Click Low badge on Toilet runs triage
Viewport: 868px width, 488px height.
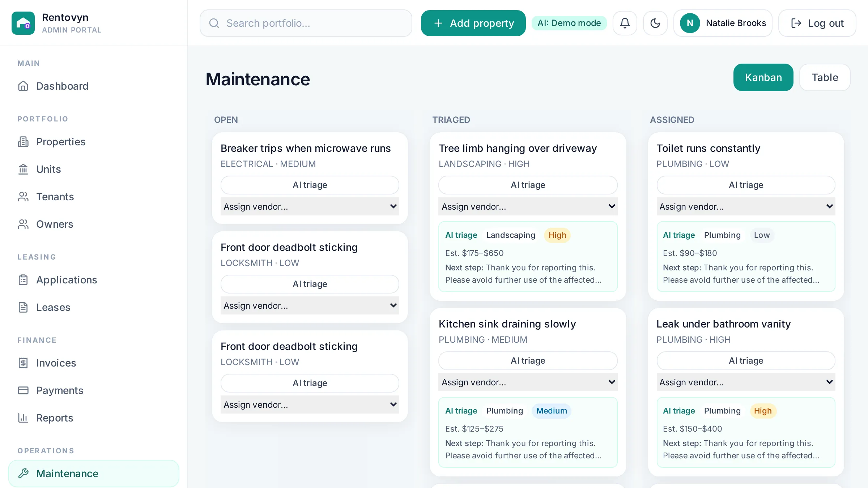(x=762, y=235)
